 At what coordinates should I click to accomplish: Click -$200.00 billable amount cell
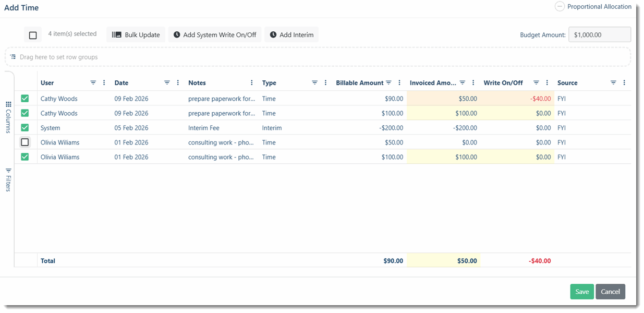(370, 128)
